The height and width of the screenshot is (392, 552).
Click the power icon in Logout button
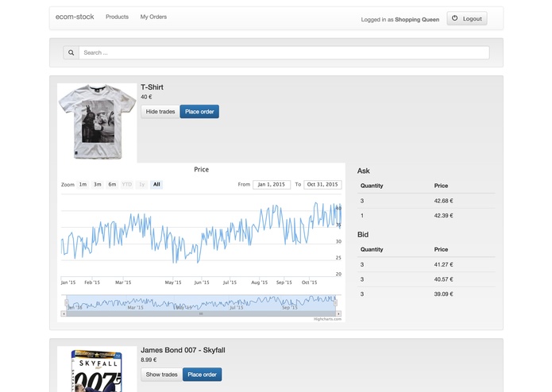point(455,18)
